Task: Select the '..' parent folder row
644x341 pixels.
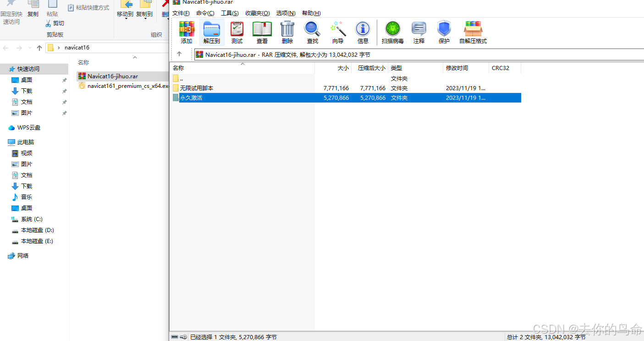Action: 346,78
